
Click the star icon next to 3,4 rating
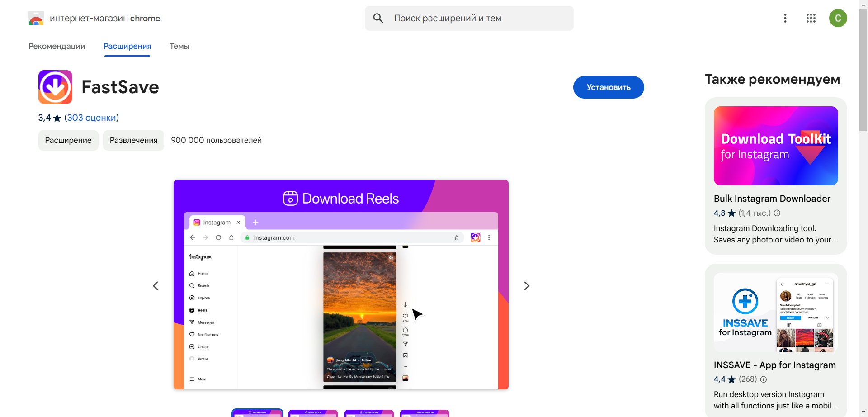(x=57, y=118)
